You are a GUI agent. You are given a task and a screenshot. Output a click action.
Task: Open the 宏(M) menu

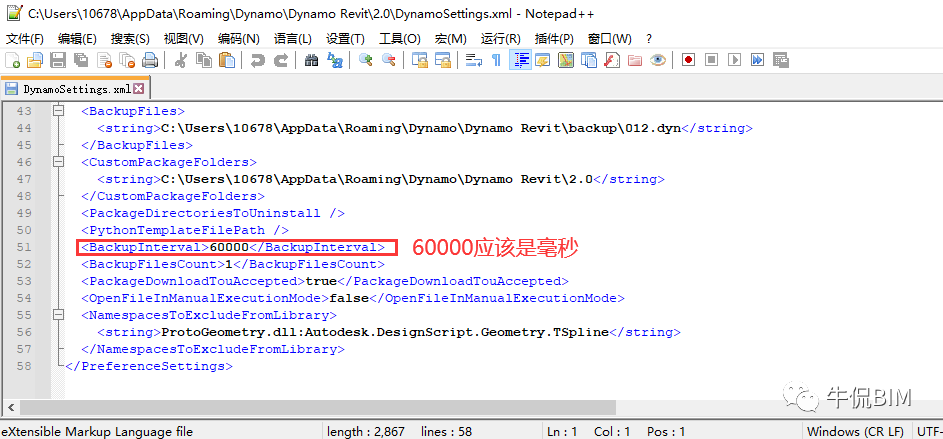tap(450, 39)
